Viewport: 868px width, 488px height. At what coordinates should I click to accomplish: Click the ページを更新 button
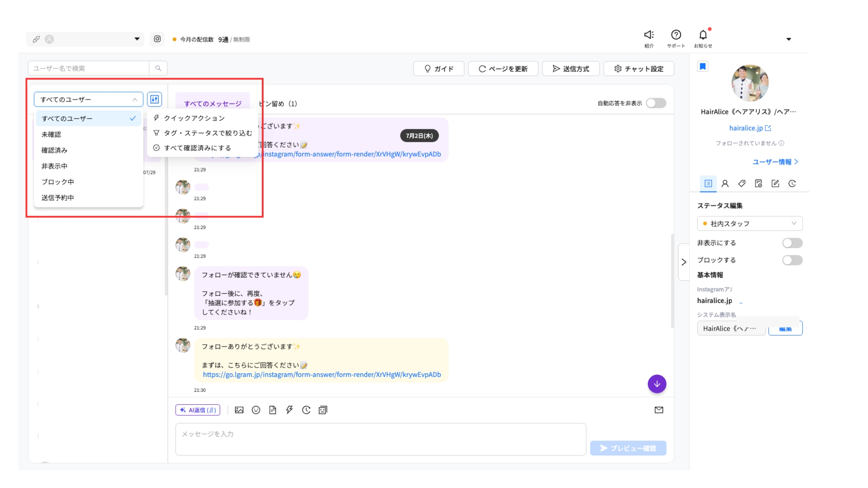503,69
